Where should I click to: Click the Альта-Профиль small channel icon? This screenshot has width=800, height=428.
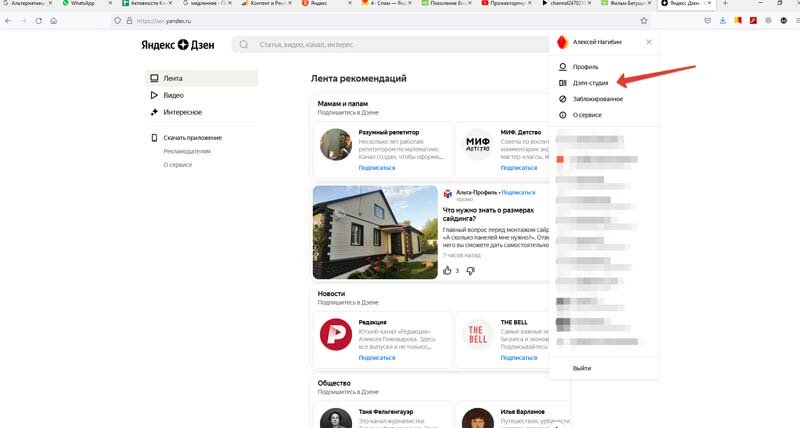[x=448, y=193]
